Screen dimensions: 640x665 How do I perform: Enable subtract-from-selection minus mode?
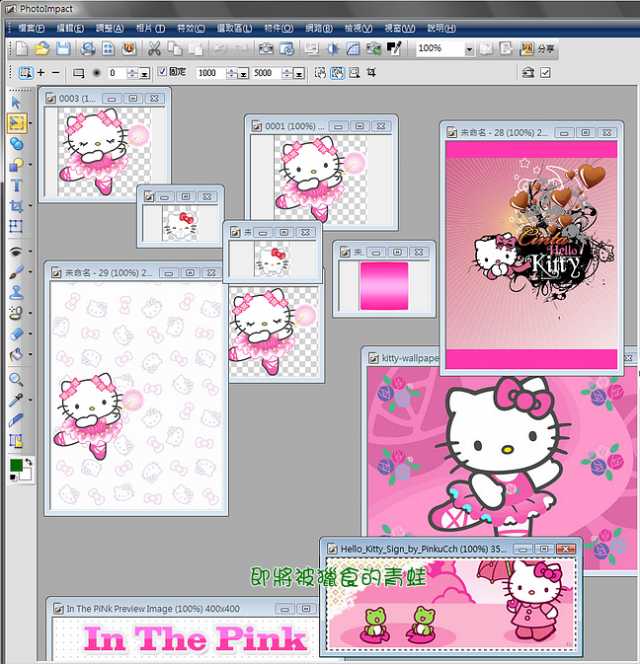56,73
